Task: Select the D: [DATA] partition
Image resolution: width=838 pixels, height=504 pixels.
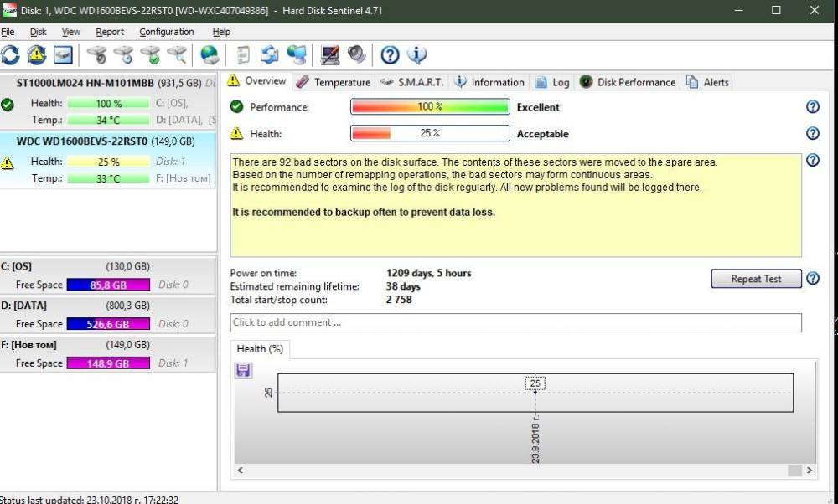Action: [x=108, y=315]
